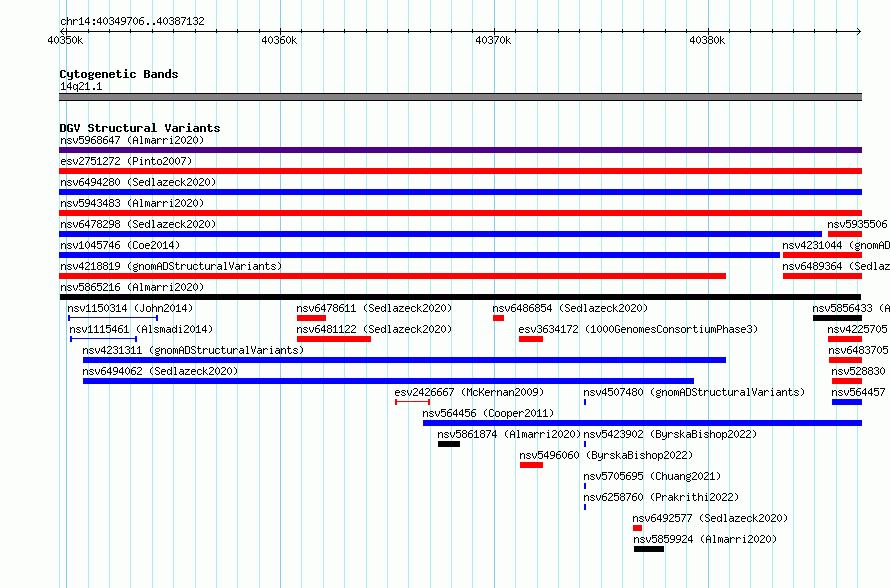Select the esv2751272 (Pinto2007) label
Screen dimensions: 890x588
(126, 161)
